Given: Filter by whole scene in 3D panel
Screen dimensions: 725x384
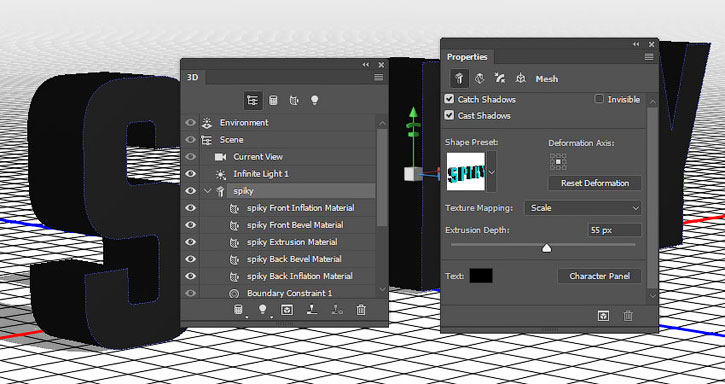Looking at the screenshot, I should (252, 100).
